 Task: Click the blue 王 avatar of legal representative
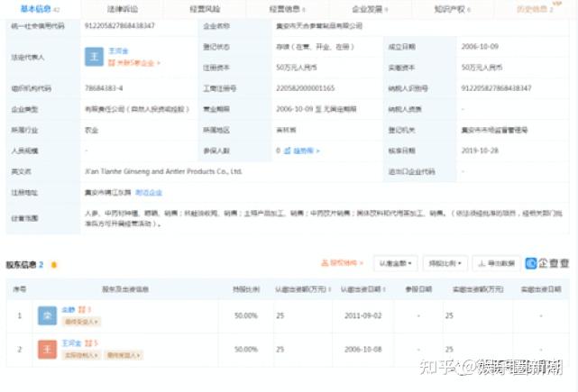pyautogui.click(x=94, y=57)
